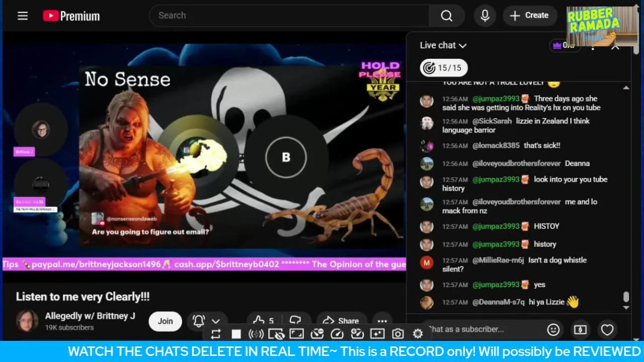Open the enhancer options gear

click(418, 334)
